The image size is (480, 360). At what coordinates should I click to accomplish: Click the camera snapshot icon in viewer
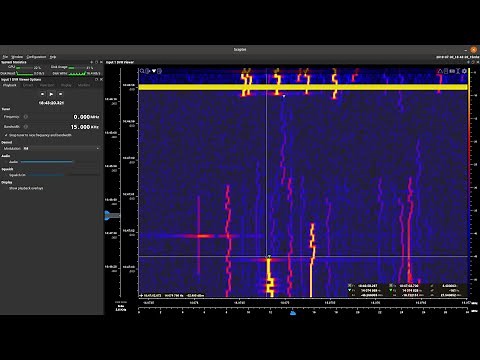[x=452, y=71]
